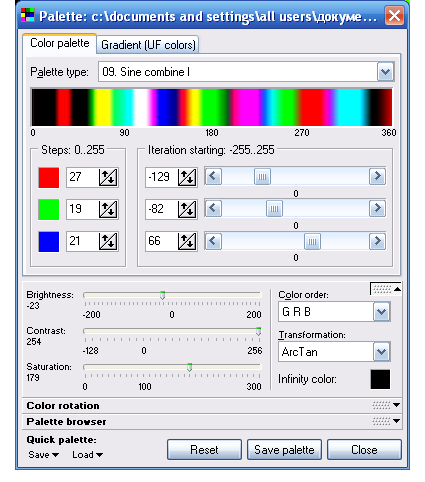Open the Color order dropdown
425x482 pixels.
pyautogui.click(x=381, y=312)
